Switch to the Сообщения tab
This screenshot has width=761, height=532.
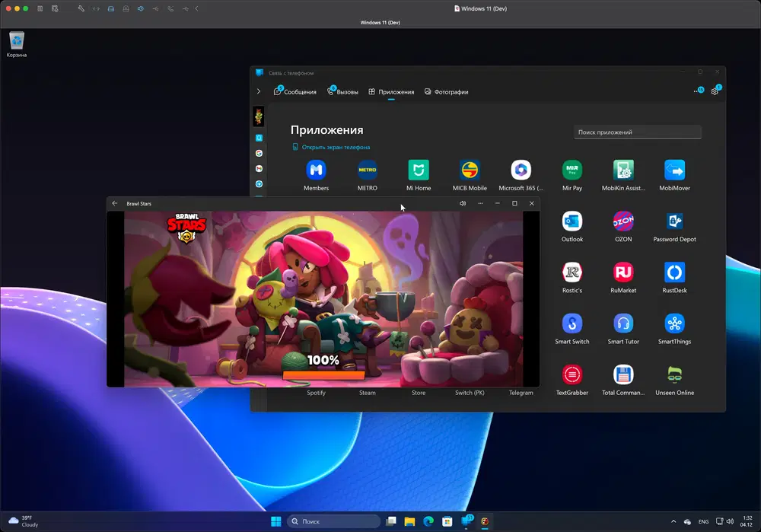point(295,91)
